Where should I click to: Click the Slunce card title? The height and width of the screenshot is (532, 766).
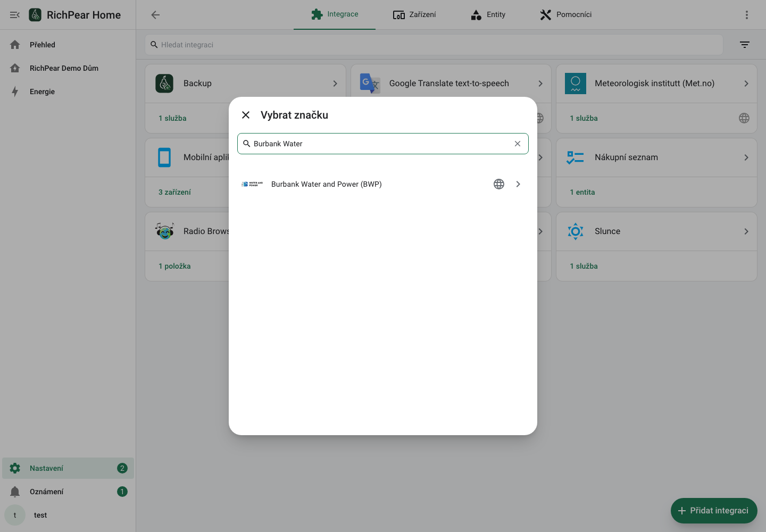[x=607, y=231]
